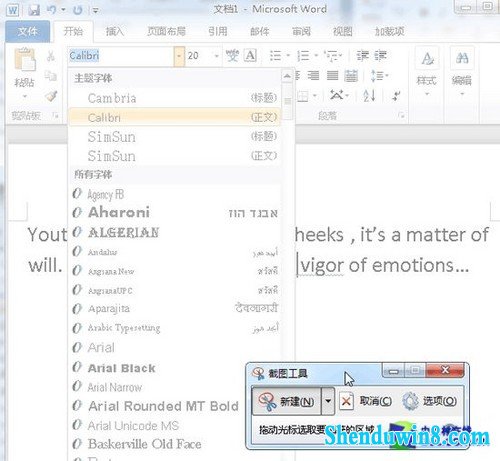Click the character border A icon

tap(250, 56)
